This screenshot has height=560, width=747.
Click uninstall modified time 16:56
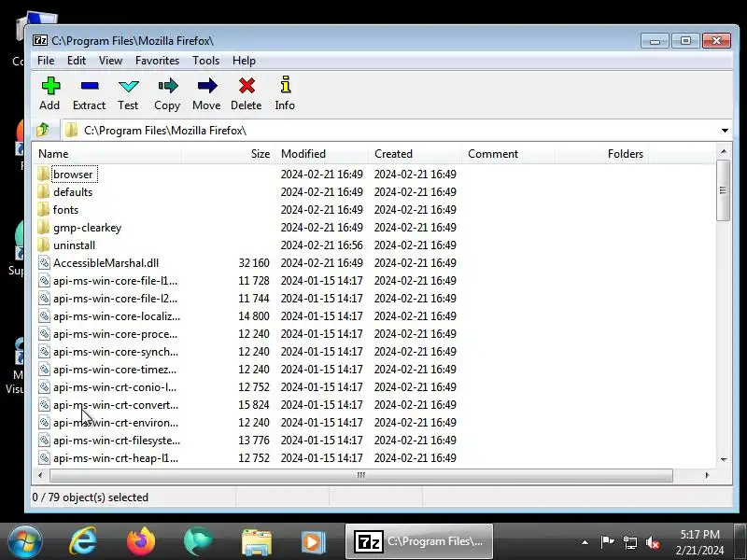tap(349, 245)
